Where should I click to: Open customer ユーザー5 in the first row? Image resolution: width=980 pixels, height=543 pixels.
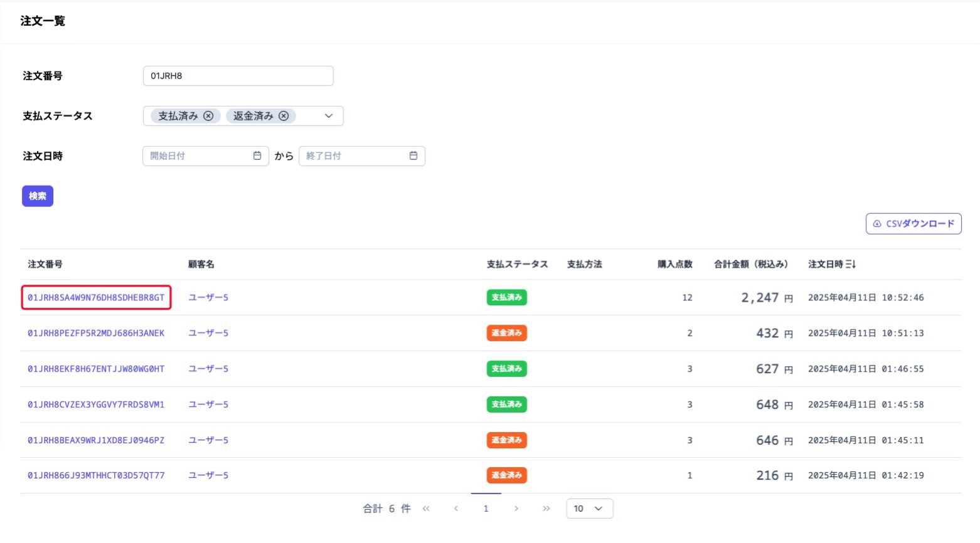click(x=208, y=297)
